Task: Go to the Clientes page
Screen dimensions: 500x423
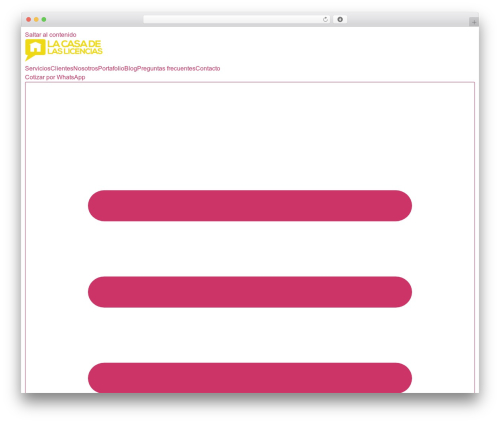Action: click(x=62, y=68)
